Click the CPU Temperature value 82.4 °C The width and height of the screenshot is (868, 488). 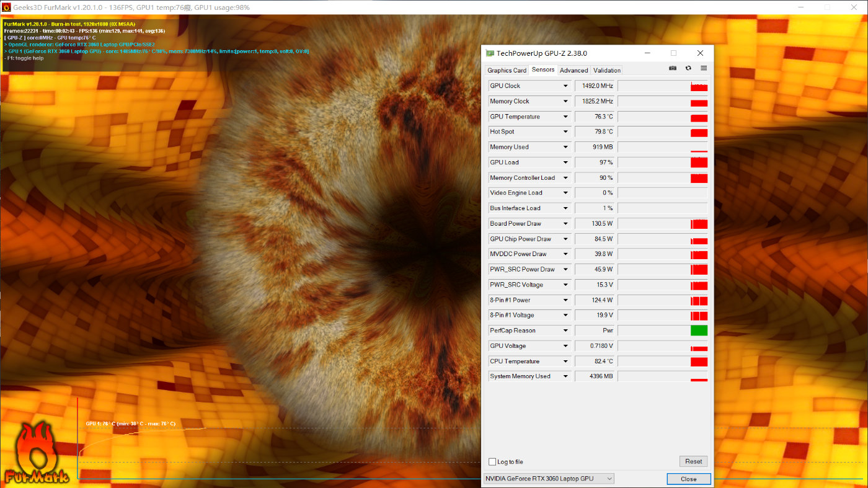tap(595, 362)
